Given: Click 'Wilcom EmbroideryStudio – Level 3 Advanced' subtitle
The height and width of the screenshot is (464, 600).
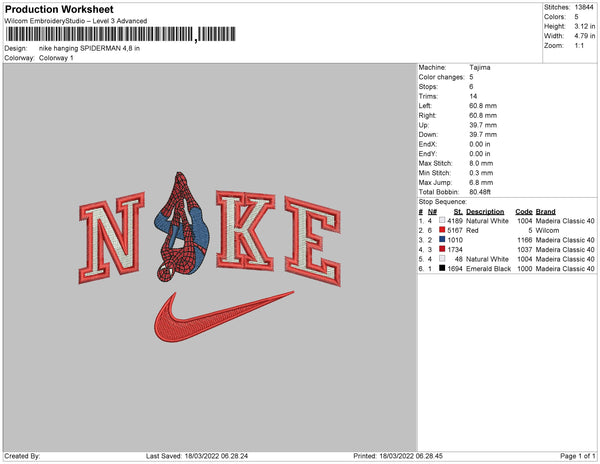Looking at the screenshot, I should [x=76, y=21].
